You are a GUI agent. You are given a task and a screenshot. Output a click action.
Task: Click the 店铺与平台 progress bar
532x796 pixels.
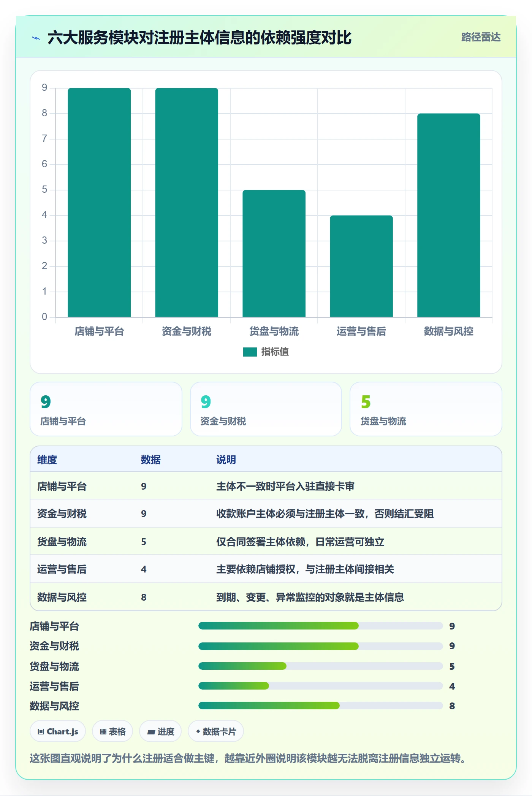click(x=321, y=626)
